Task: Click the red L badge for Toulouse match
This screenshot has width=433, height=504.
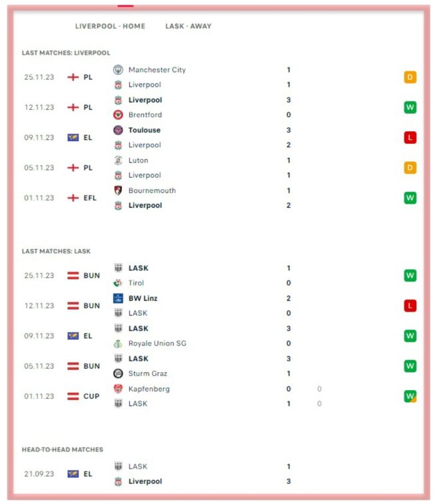Action: click(x=410, y=138)
